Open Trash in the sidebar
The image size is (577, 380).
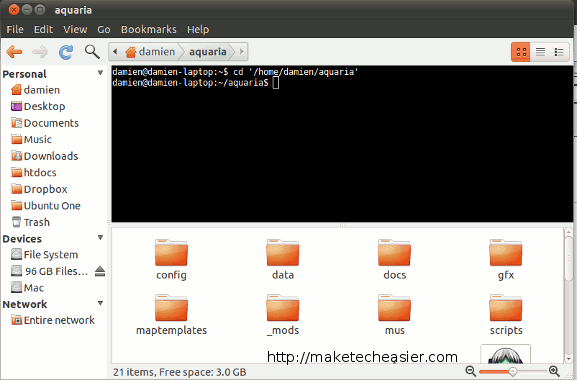(x=31, y=222)
